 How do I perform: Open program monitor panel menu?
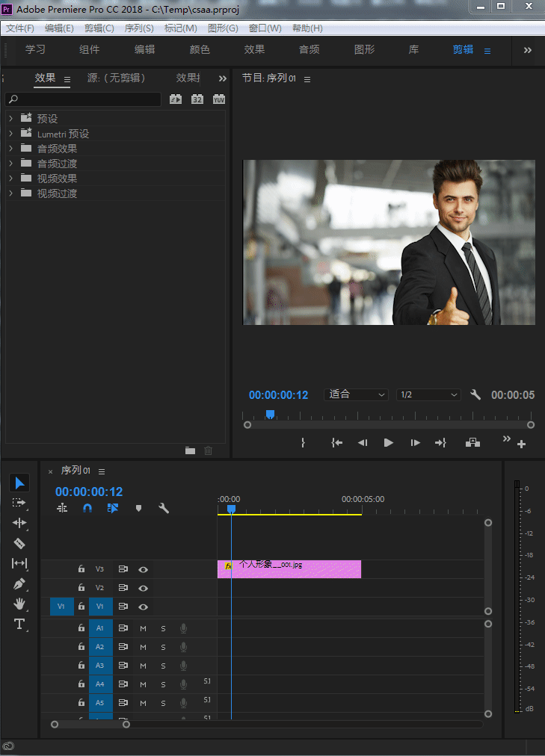coord(307,79)
